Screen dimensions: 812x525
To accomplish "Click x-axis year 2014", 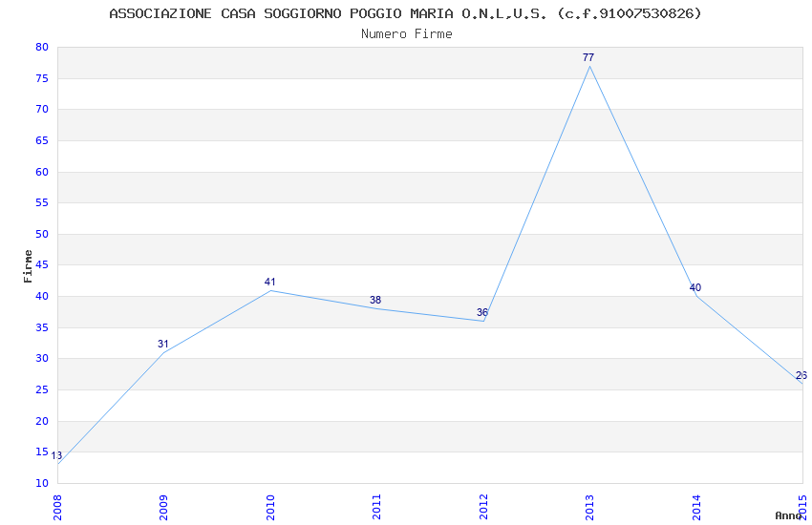I will 696,507.
